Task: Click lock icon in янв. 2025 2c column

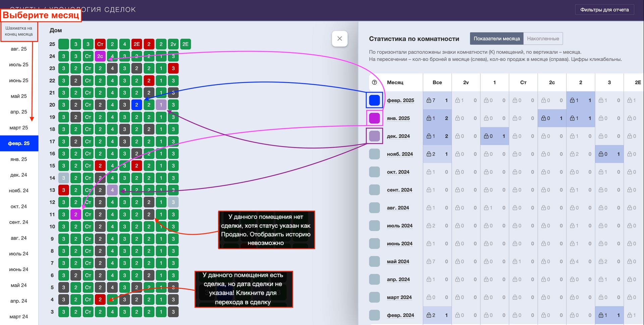Action: click(543, 118)
